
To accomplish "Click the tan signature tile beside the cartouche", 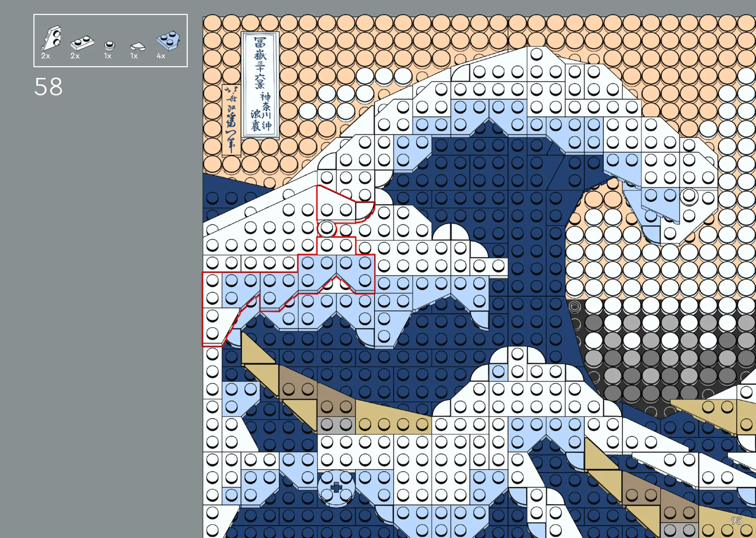I will (231, 120).
